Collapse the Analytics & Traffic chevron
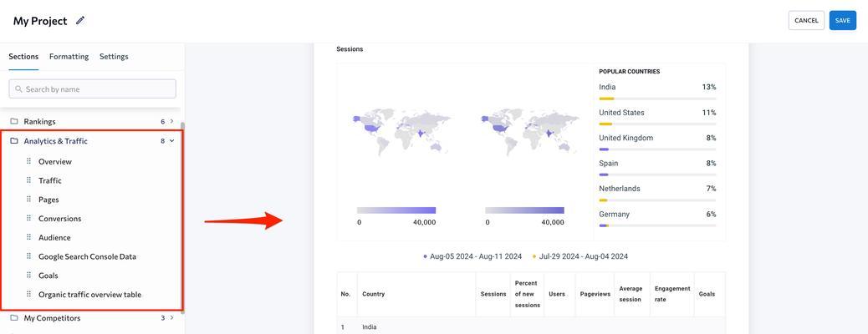This screenshot has width=868, height=334. [x=171, y=141]
